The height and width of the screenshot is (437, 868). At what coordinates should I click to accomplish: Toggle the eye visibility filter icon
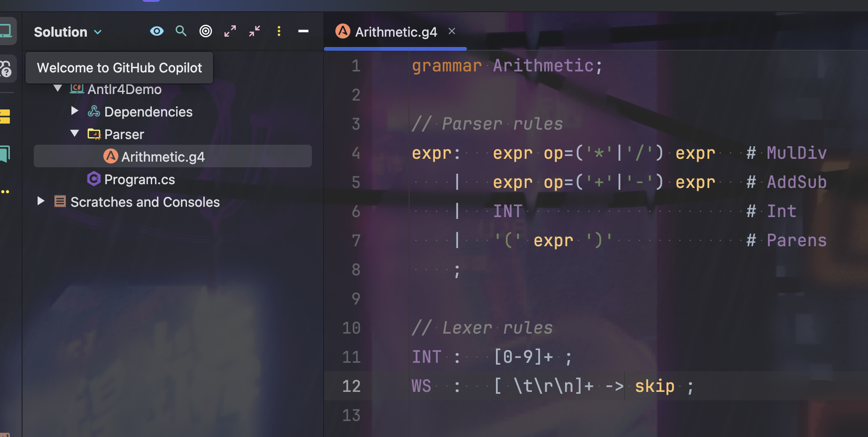coord(156,31)
